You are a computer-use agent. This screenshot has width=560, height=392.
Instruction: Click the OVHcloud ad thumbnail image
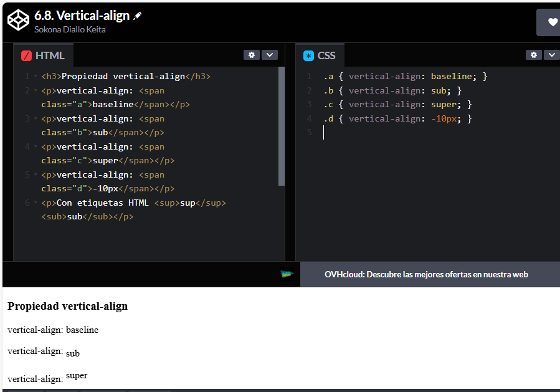(287, 274)
